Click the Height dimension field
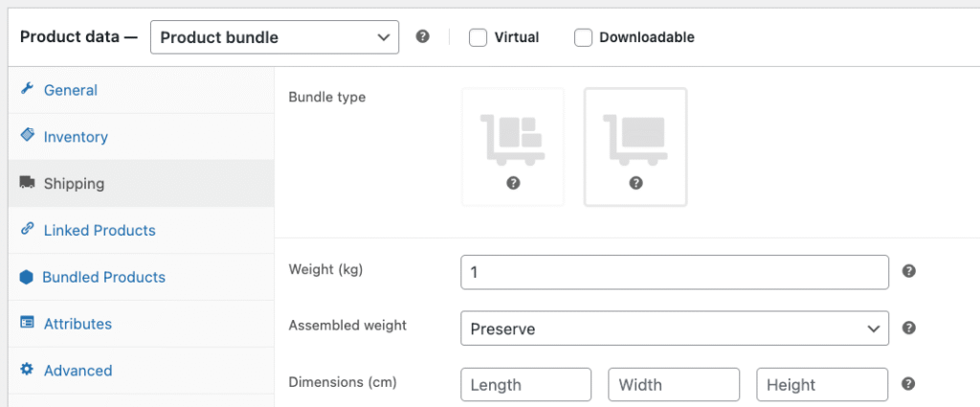This screenshot has height=407, width=980. (x=822, y=384)
